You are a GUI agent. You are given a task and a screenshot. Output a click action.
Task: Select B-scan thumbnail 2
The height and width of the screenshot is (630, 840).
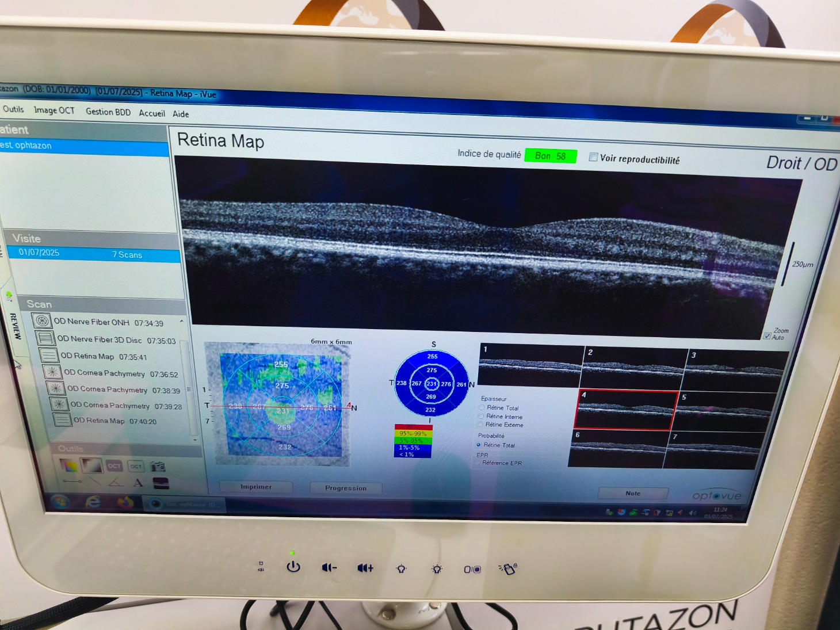(x=634, y=369)
